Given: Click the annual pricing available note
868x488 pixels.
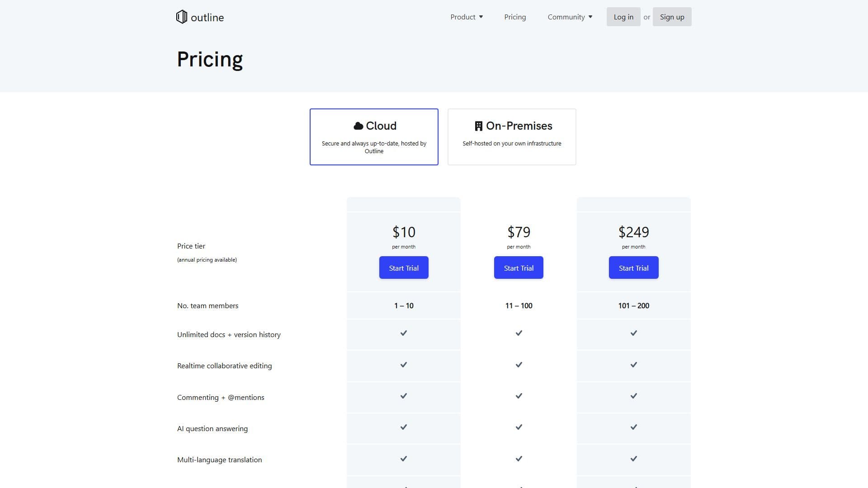Looking at the screenshot, I should [x=207, y=260].
